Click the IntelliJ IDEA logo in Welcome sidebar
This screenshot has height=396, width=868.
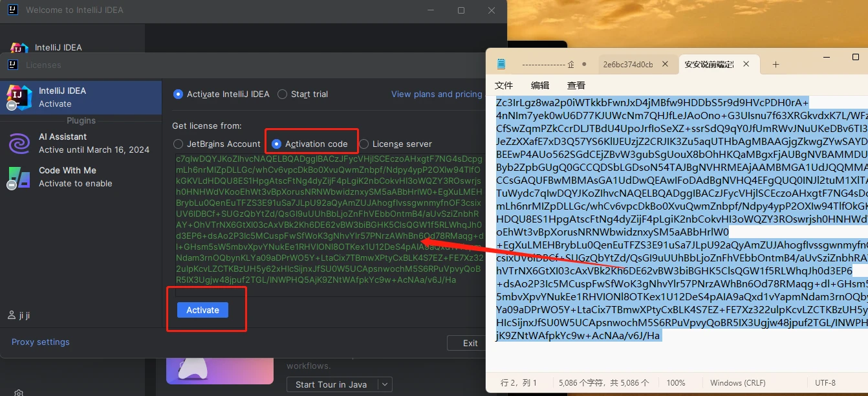pyautogui.click(x=19, y=47)
